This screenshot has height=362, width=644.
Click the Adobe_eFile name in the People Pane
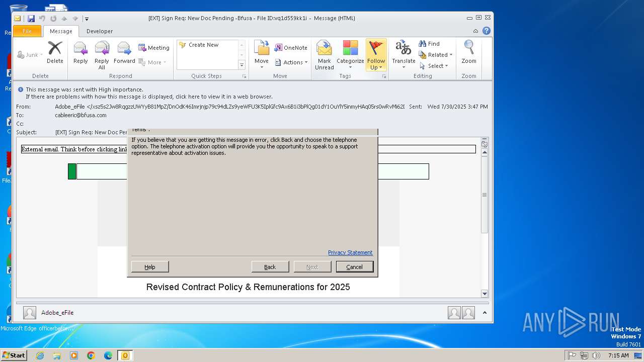57,313
